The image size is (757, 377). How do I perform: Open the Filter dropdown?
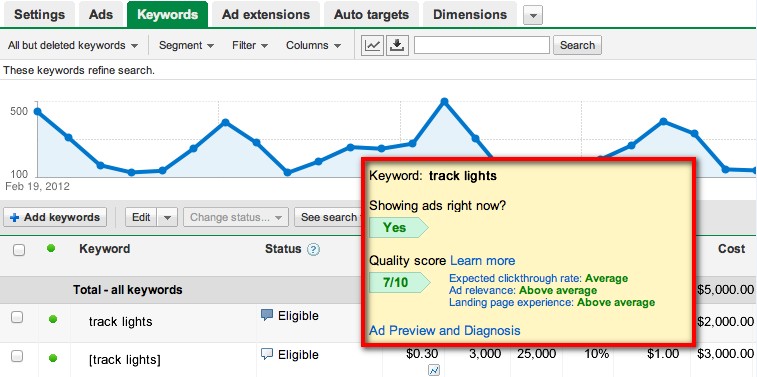[250, 45]
